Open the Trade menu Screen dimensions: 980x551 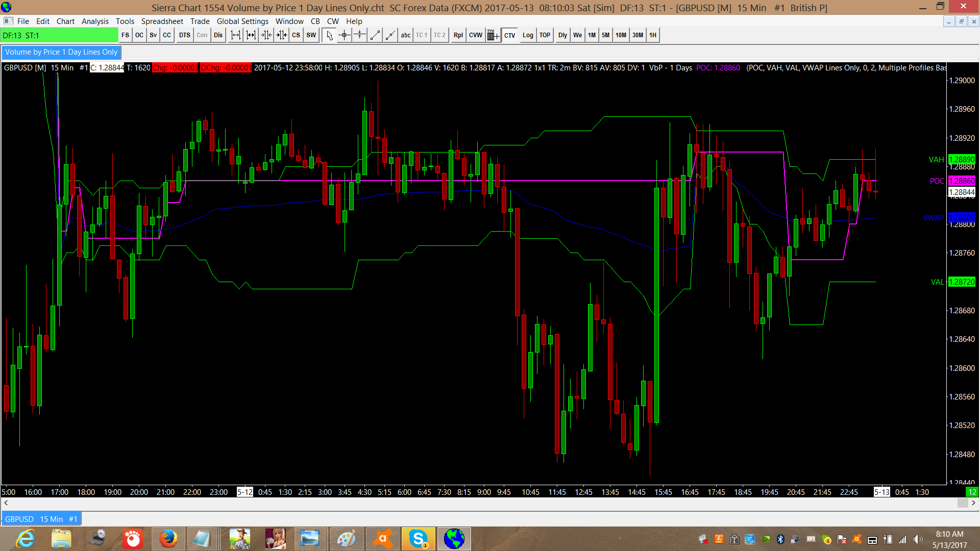(x=200, y=21)
